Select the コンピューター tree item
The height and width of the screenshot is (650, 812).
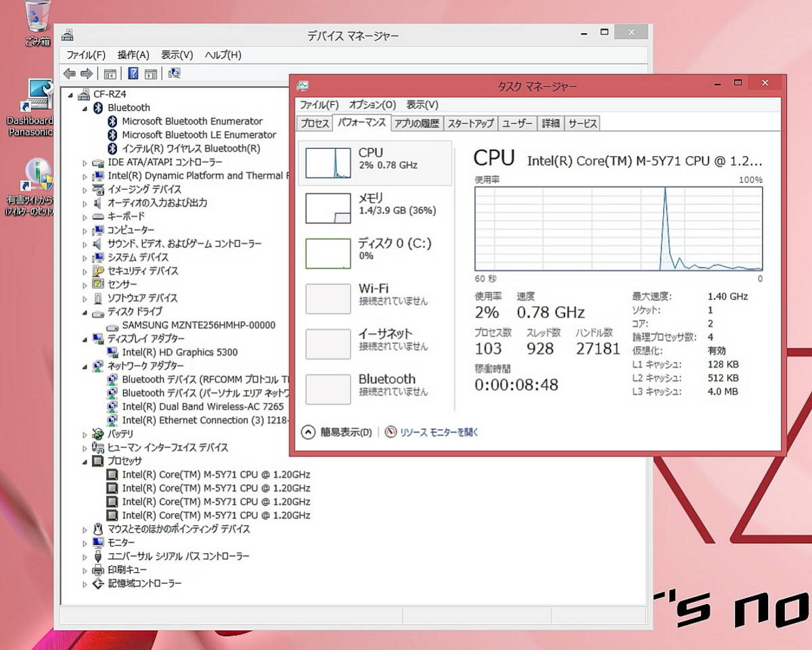[x=131, y=230]
